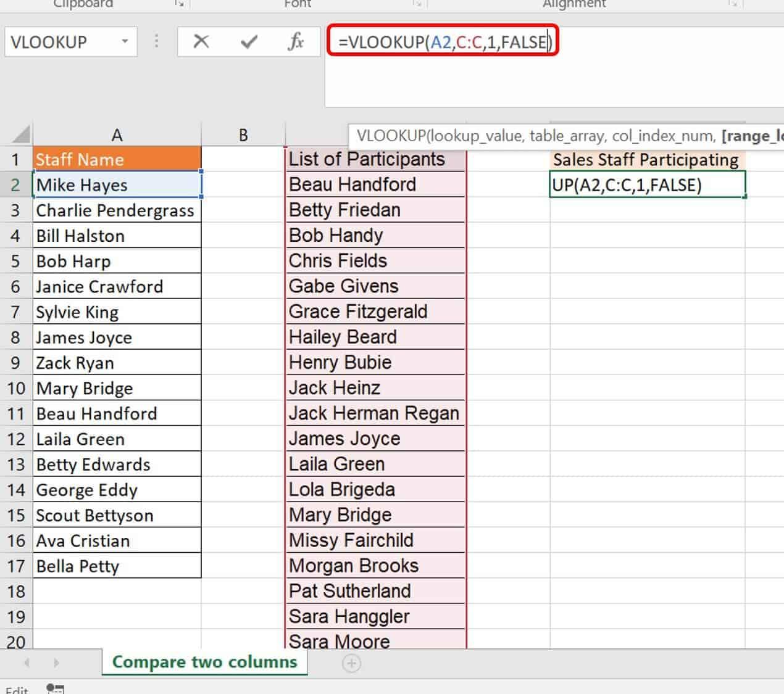Switch to the Compare two columns sheet tab
784x694 pixels.
pyautogui.click(x=204, y=662)
